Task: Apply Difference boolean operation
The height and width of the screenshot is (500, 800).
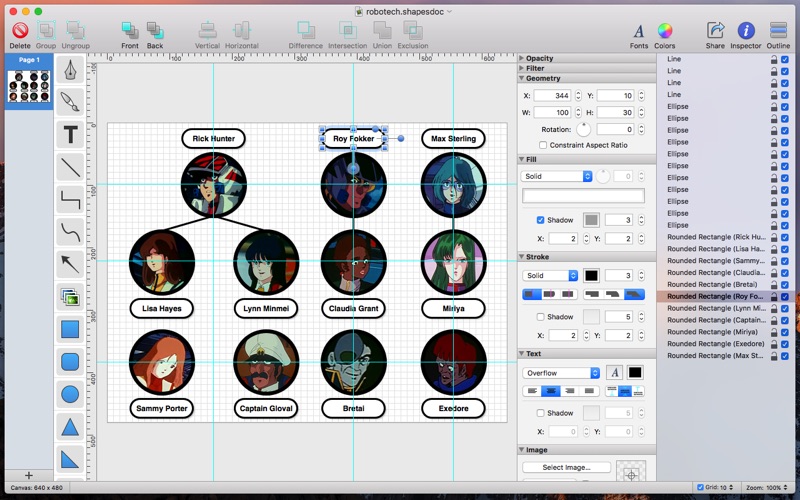Action: 306,31
